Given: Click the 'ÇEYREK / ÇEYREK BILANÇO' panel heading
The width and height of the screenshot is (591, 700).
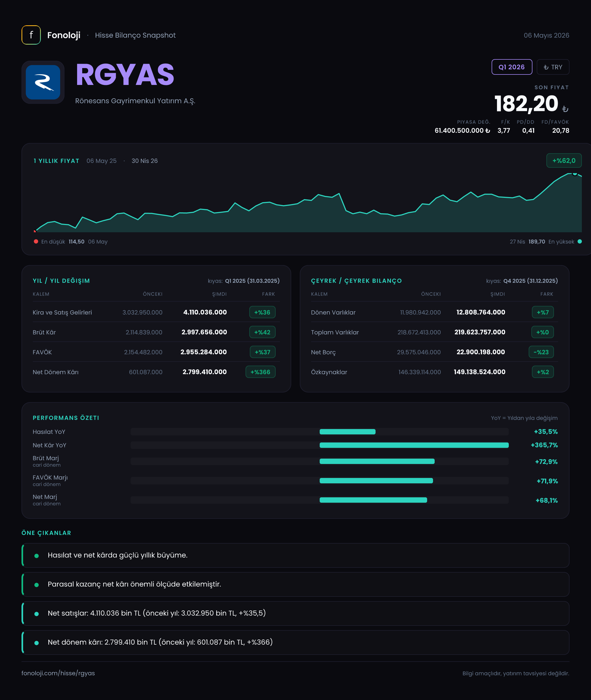Looking at the screenshot, I should [x=356, y=281].
